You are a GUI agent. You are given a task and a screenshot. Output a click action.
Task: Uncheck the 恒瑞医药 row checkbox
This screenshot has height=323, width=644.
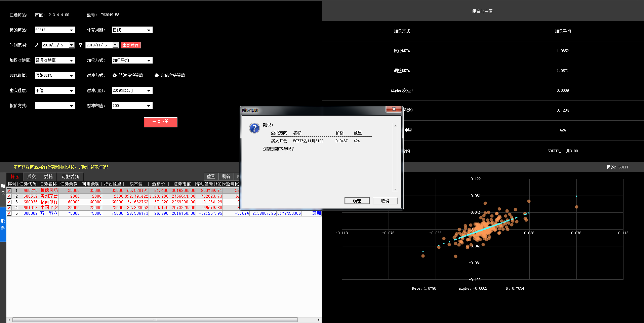9,191
